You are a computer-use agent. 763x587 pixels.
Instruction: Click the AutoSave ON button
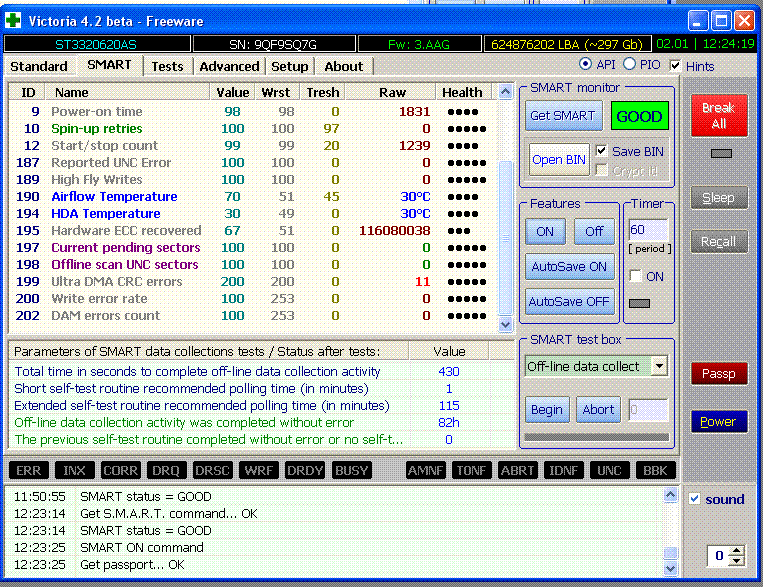pyautogui.click(x=569, y=267)
